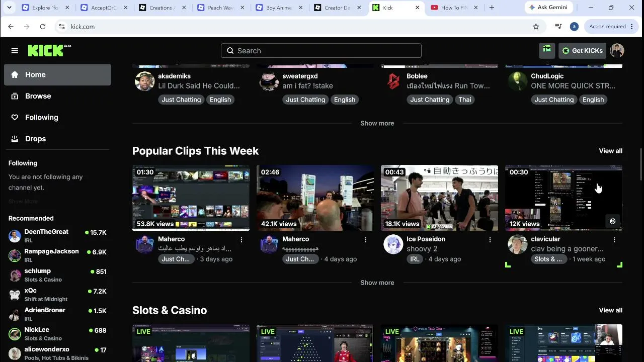The image size is (644, 362).
Task: Open a new browser tab
Action: point(492,8)
